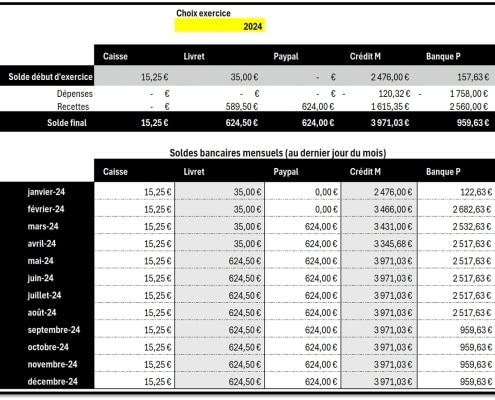This screenshot has width=495, height=400.
Task: Select the octobre-24 row label
Action: coord(48,347)
